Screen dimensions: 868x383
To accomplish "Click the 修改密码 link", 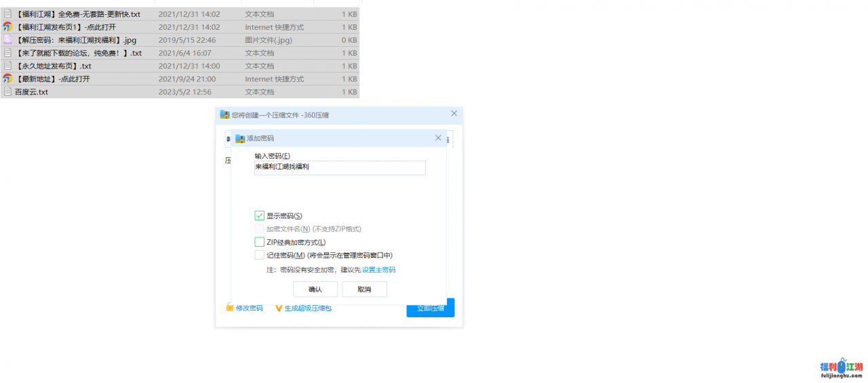I will [249, 308].
